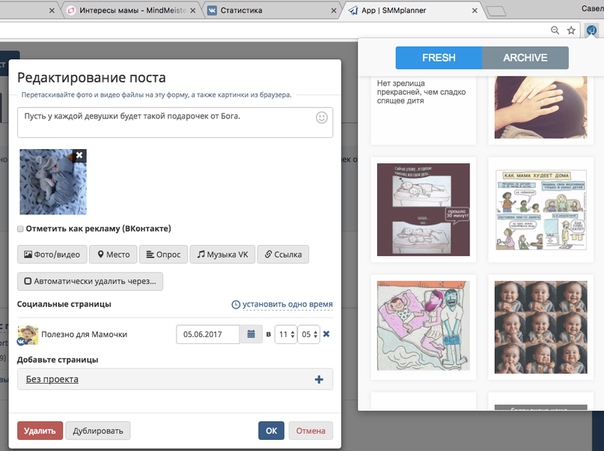Click the browser zoom magnifier icon
This screenshot has width=604, height=451.
coord(555,30)
